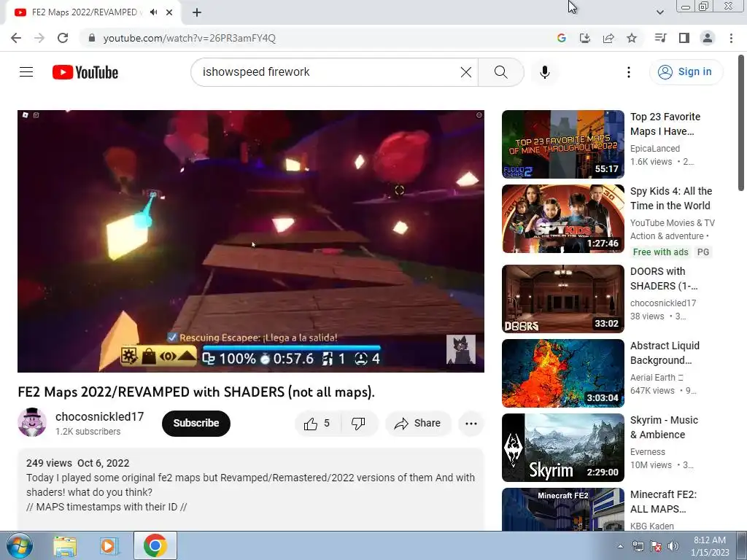Screen dimensions: 747x560
Task: Open Abstract Liquid Background thumbnail
Action: [x=563, y=373]
